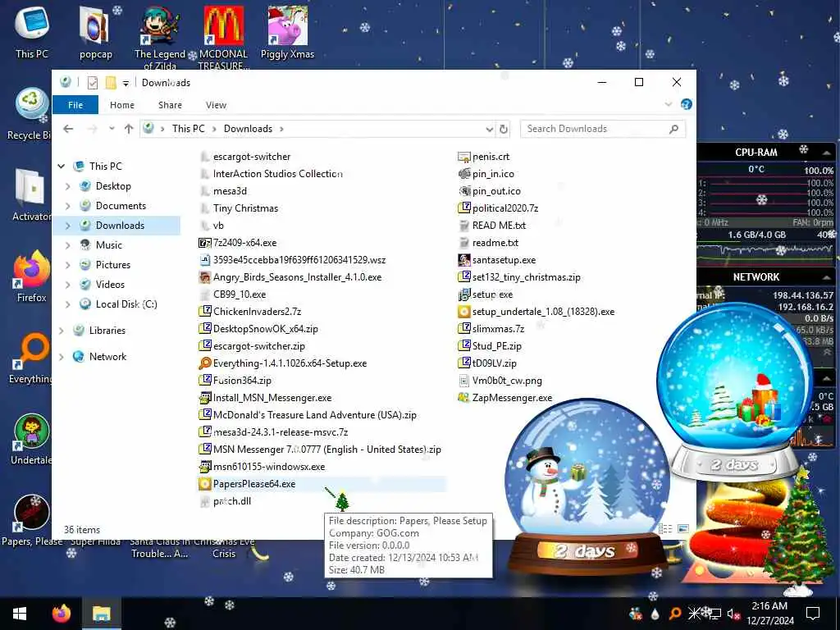The height and width of the screenshot is (630, 840).
Task: Switch to details view layout icon
Action: tap(665, 529)
